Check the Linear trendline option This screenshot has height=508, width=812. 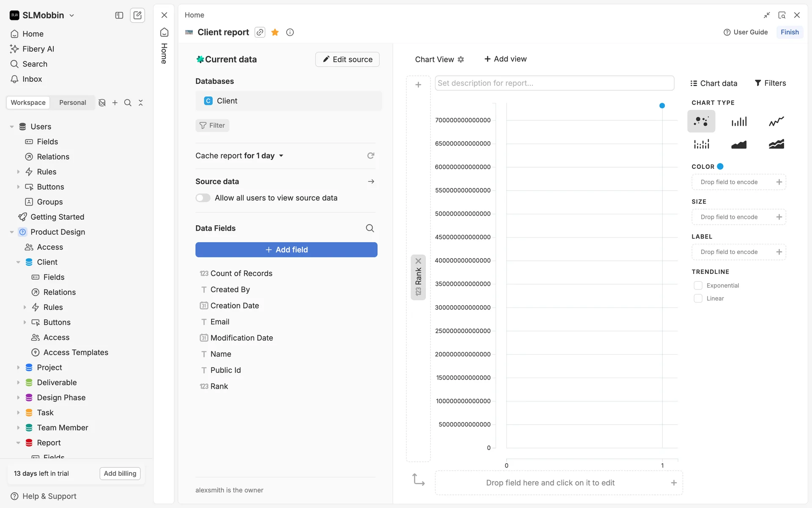pyautogui.click(x=698, y=298)
